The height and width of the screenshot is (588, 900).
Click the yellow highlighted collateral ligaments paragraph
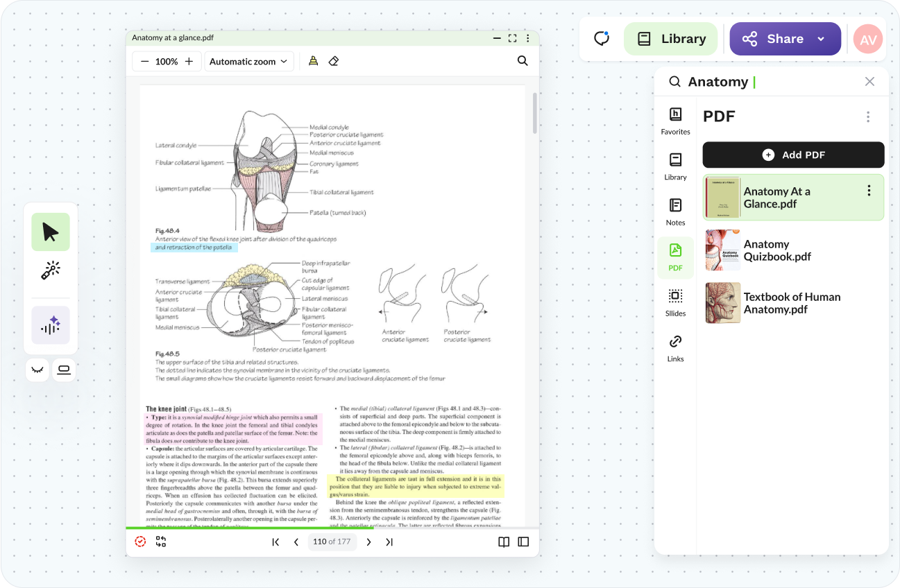(416, 486)
